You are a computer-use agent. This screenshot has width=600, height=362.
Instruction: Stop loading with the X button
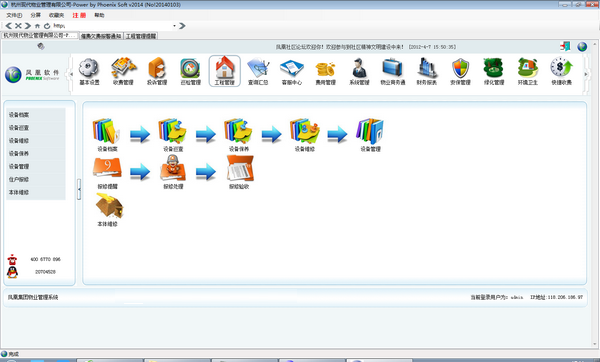[x=18, y=26]
